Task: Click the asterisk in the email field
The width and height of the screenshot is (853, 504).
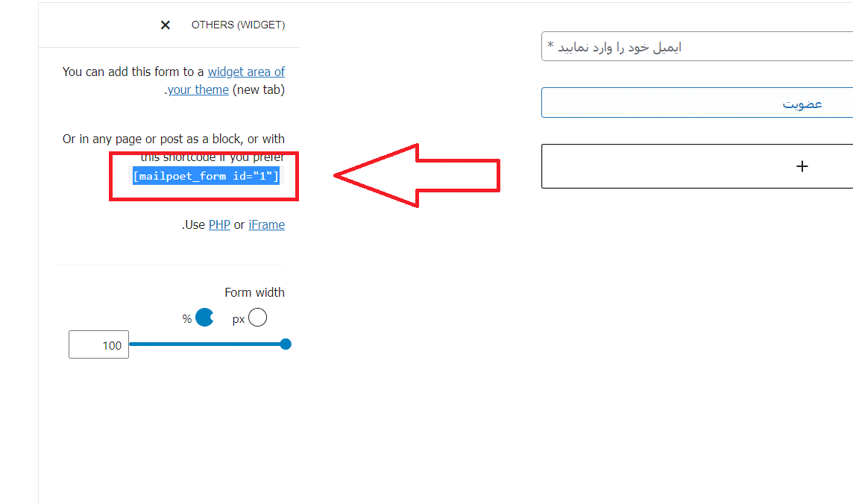Action: [x=550, y=45]
